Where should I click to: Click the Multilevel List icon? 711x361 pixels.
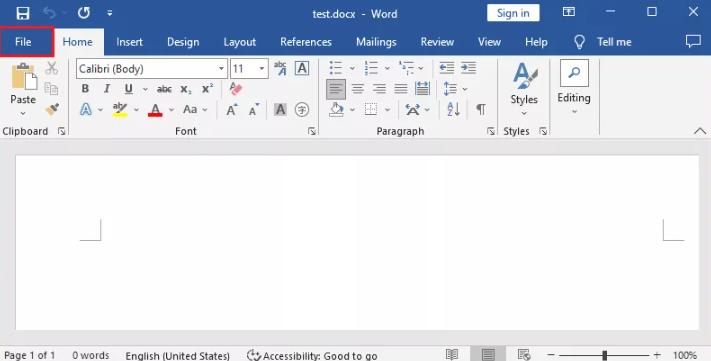[406, 68]
